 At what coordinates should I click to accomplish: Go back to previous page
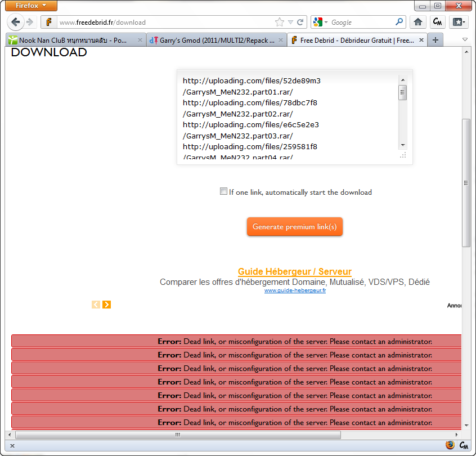[15, 22]
